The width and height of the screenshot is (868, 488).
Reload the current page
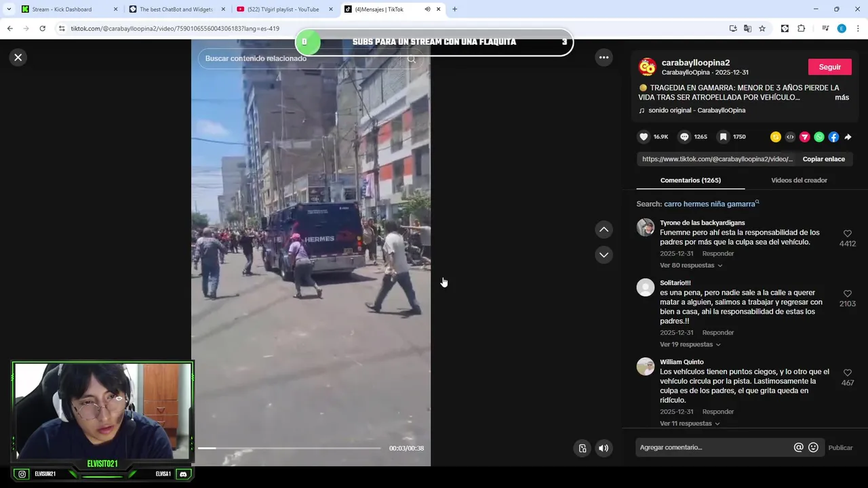pos(42,28)
